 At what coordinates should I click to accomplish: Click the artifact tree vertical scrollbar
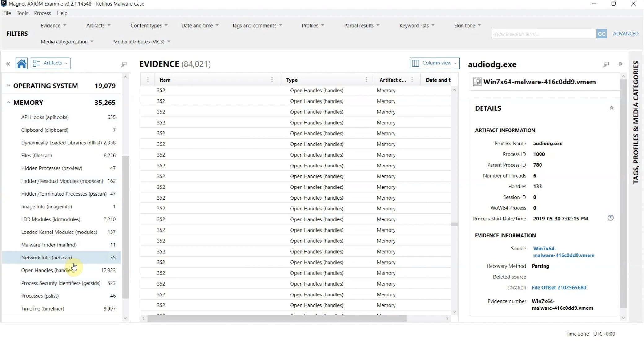point(125,227)
